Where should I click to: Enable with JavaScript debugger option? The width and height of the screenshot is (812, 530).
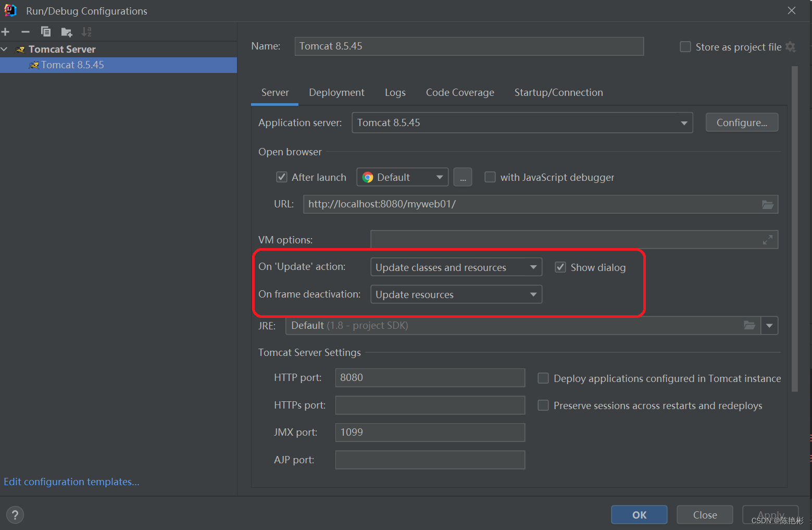[490, 177]
